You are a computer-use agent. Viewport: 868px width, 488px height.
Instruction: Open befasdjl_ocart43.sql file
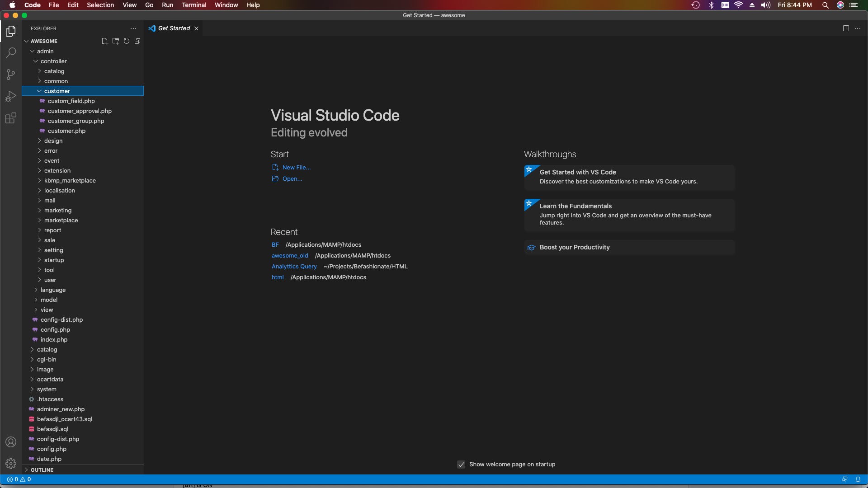tap(83, 419)
